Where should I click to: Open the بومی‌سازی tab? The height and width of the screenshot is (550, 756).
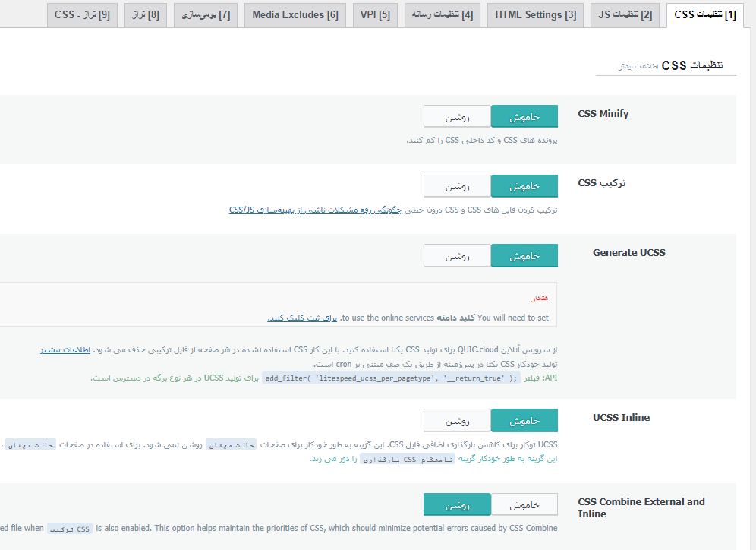tap(206, 14)
